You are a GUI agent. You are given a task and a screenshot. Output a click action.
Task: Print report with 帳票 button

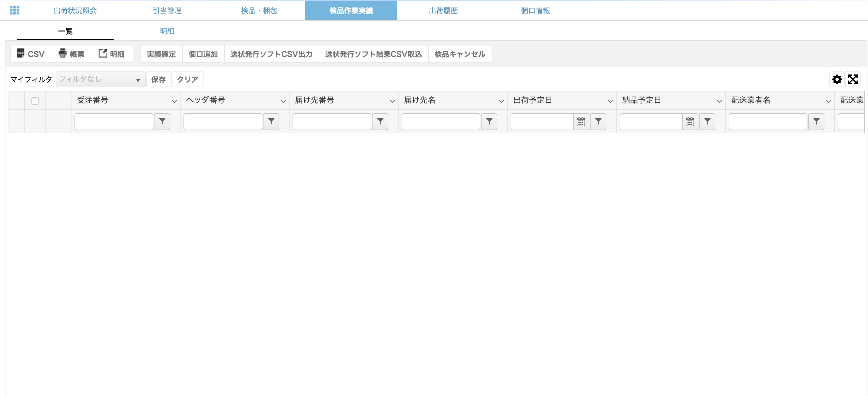tap(73, 54)
